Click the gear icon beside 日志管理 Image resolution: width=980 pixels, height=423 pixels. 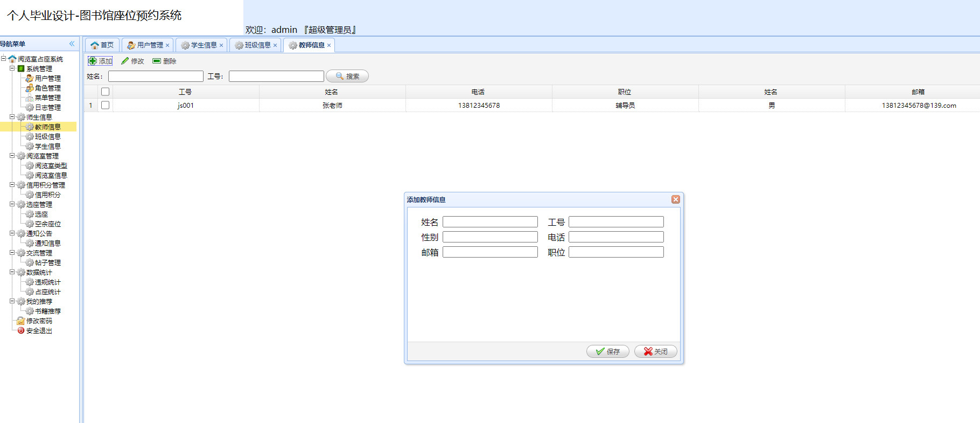point(30,108)
